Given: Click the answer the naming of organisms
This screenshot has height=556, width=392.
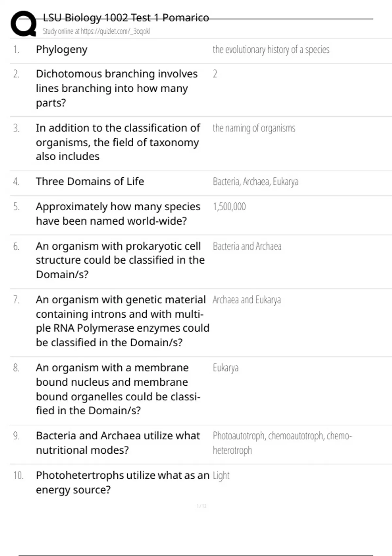Looking at the screenshot, I should (x=254, y=128).
